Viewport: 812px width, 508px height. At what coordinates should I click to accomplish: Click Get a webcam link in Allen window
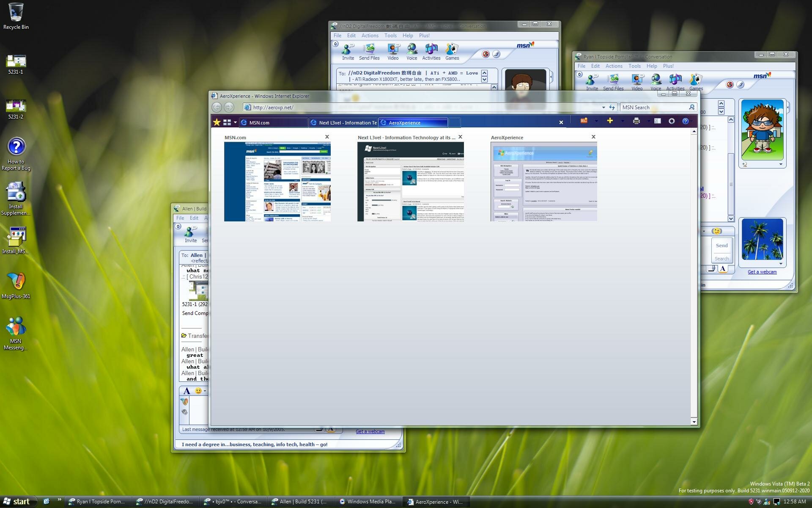[370, 431]
